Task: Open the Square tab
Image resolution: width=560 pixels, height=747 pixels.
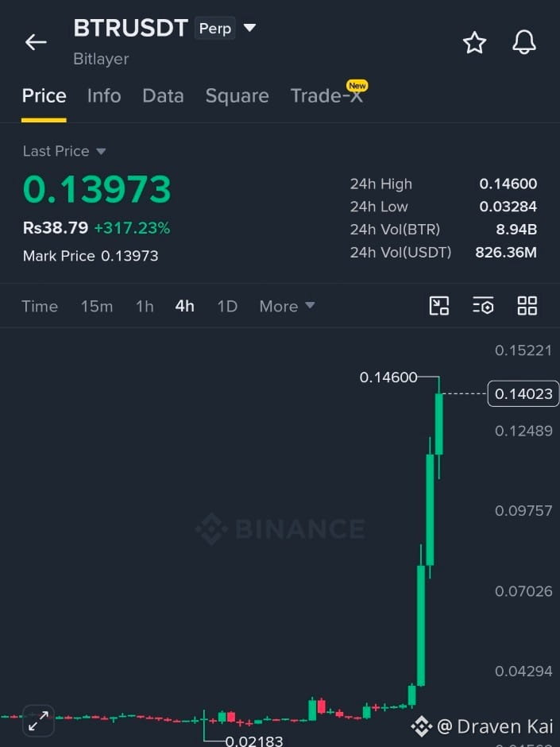Action: 238,95
